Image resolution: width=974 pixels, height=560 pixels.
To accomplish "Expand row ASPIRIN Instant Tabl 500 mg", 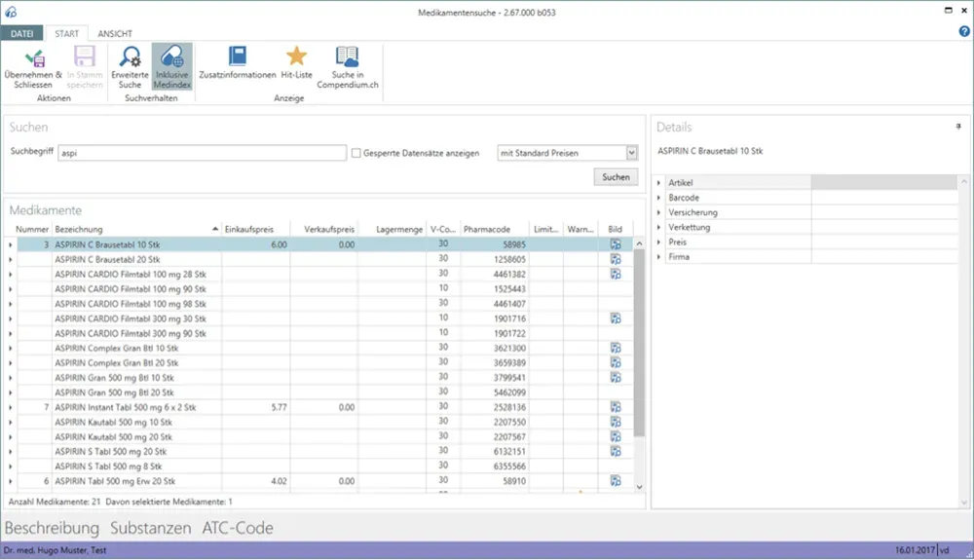I will tap(11, 408).
